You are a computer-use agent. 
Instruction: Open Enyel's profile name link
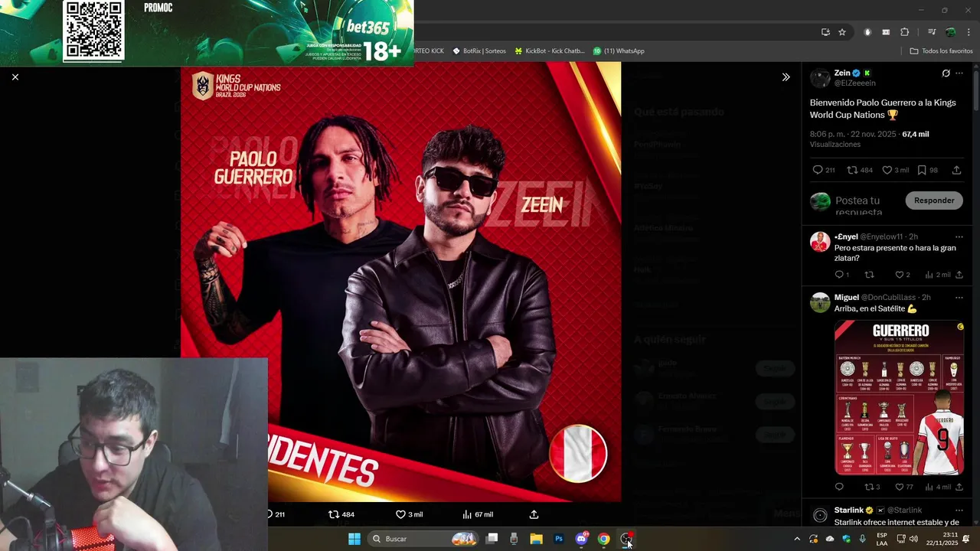846,236
